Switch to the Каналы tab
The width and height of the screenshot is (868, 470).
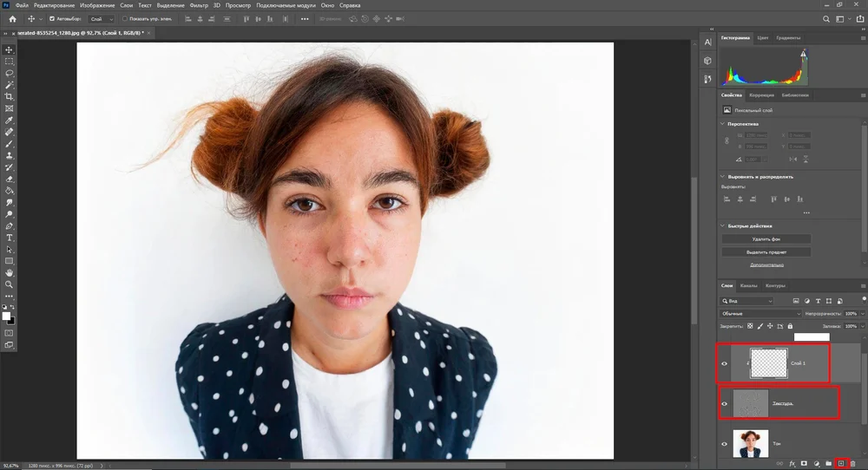pos(748,285)
